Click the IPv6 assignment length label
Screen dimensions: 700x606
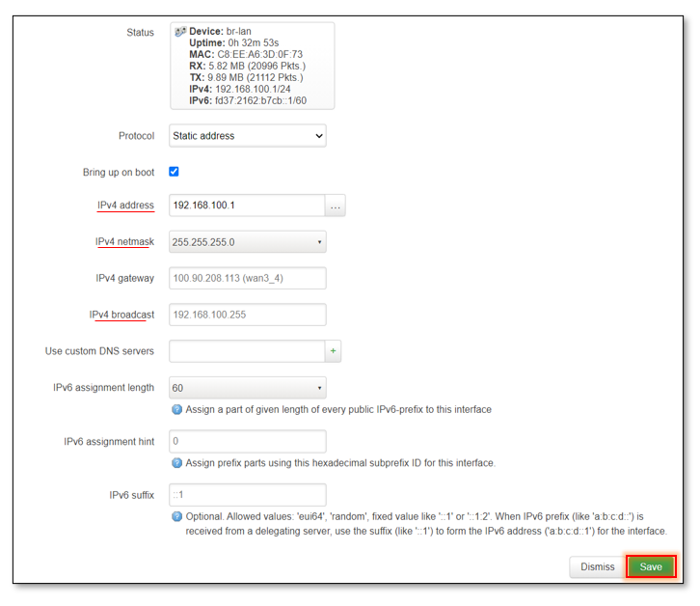pyautogui.click(x=103, y=388)
